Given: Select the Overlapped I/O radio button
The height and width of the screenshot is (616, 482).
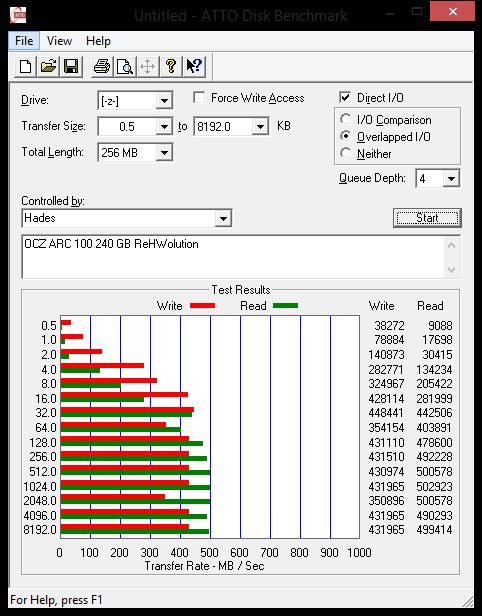Looking at the screenshot, I should [345, 136].
